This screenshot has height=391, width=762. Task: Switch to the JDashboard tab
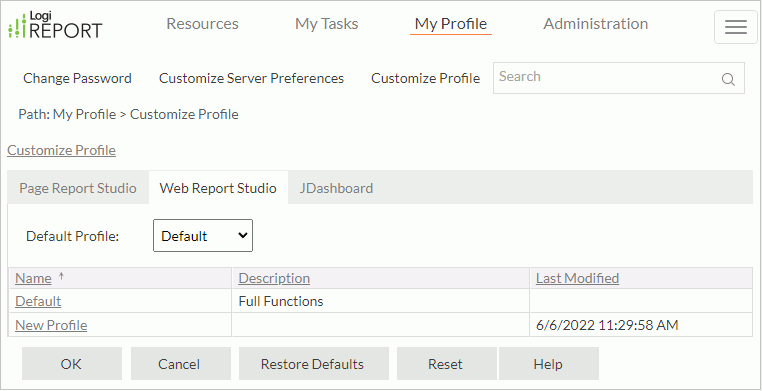tap(336, 188)
